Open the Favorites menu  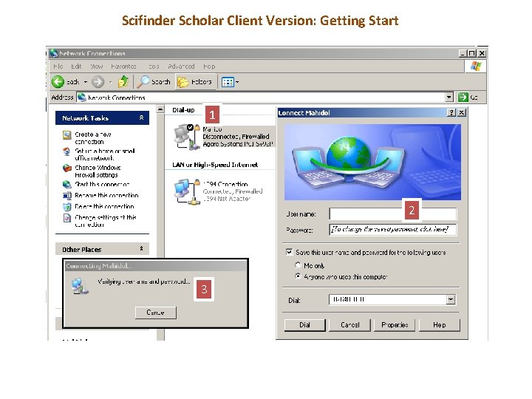(x=123, y=66)
